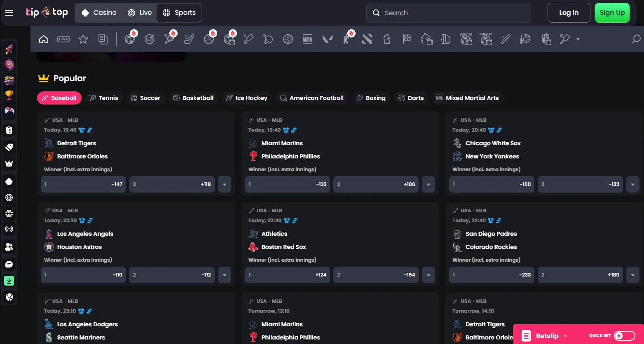Viewport: 644px width, 344px height.
Task: Click the green Sign Up button
Action: pos(612,13)
